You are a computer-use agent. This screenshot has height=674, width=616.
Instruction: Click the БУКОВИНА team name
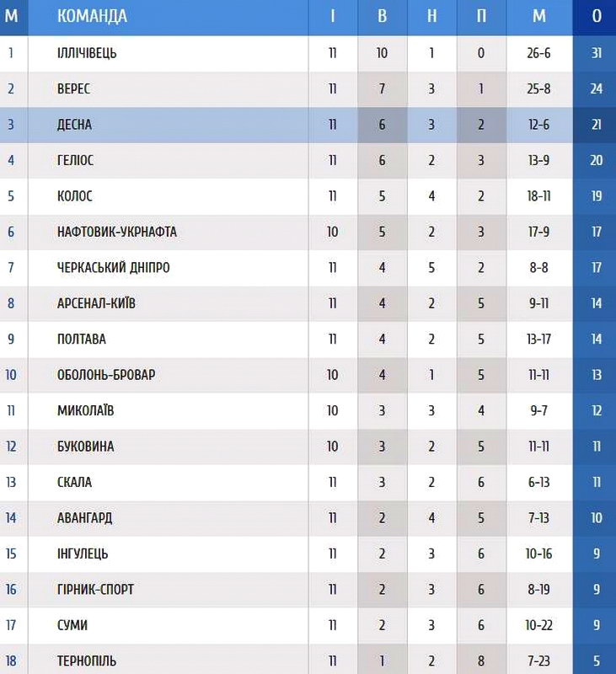[x=86, y=447]
